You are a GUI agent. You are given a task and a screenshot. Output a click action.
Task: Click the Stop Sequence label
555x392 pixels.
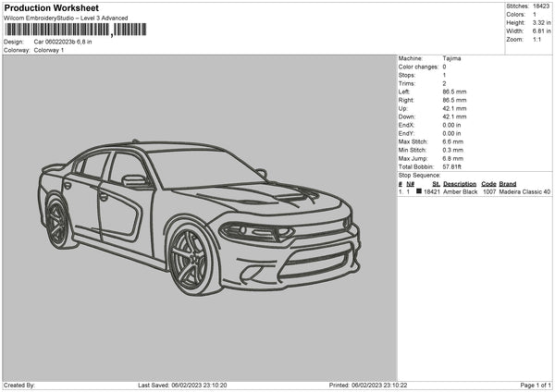[420, 174]
